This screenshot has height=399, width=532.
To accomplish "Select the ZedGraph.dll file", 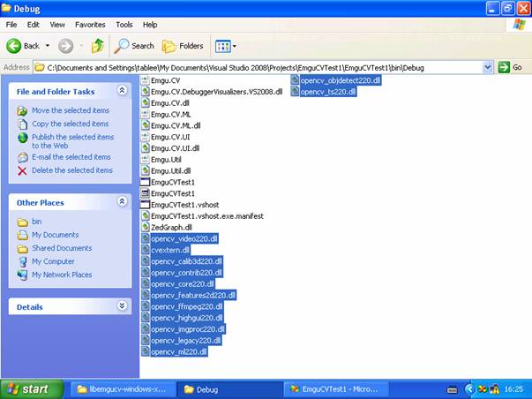I will click(x=170, y=227).
